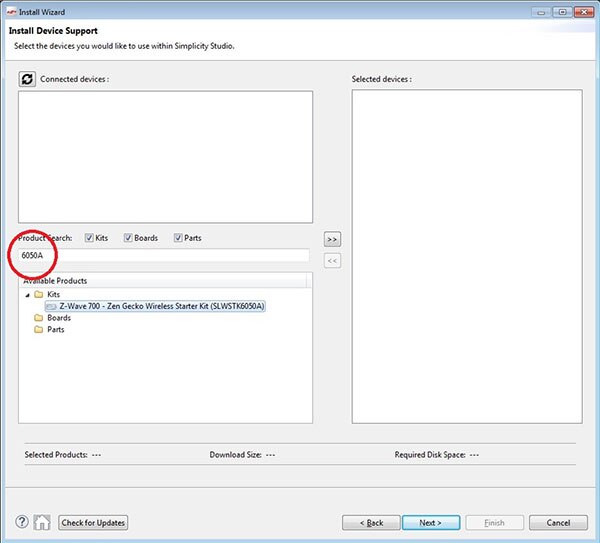Click the Next button
Viewport: 600px width, 543px height.
click(430, 522)
